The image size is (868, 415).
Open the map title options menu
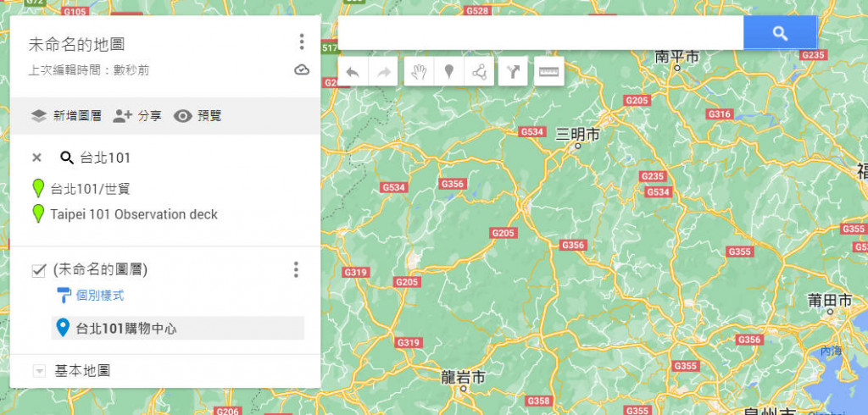click(301, 41)
